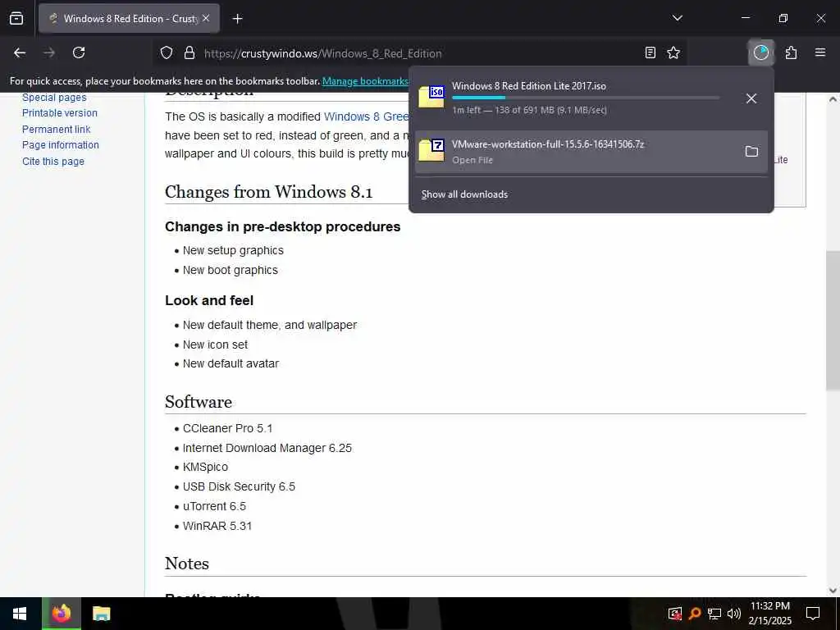Open the Windows Start menu
The width and height of the screenshot is (840, 630).
click(x=20, y=614)
